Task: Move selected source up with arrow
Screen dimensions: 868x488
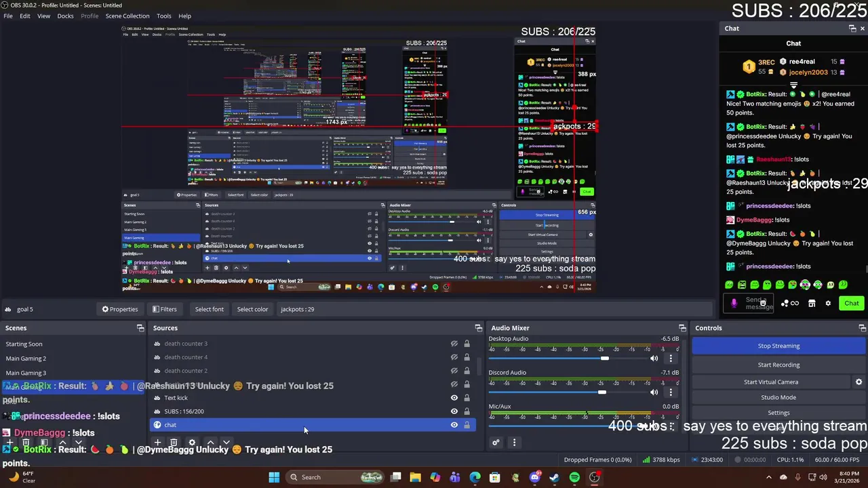Action: (210, 443)
